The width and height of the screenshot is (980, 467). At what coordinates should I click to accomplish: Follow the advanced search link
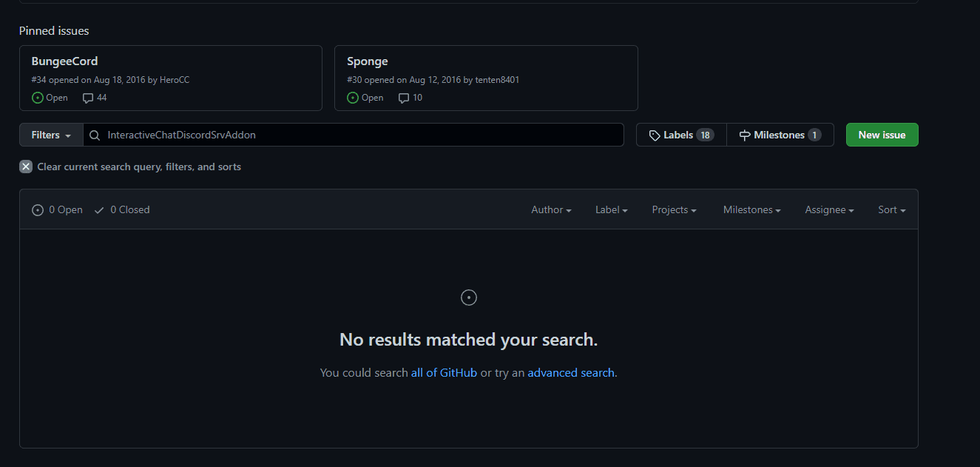pyautogui.click(x=571, y=373)
